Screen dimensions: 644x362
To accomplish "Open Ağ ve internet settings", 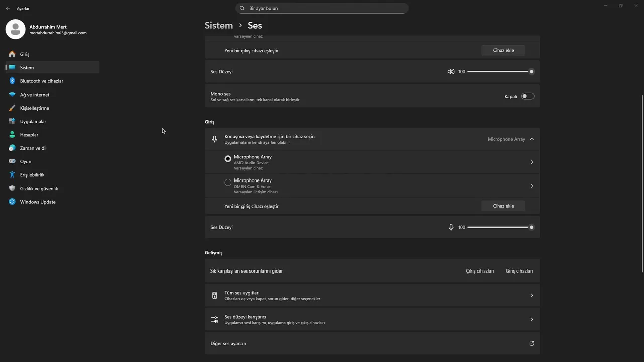I will point(35,95).
